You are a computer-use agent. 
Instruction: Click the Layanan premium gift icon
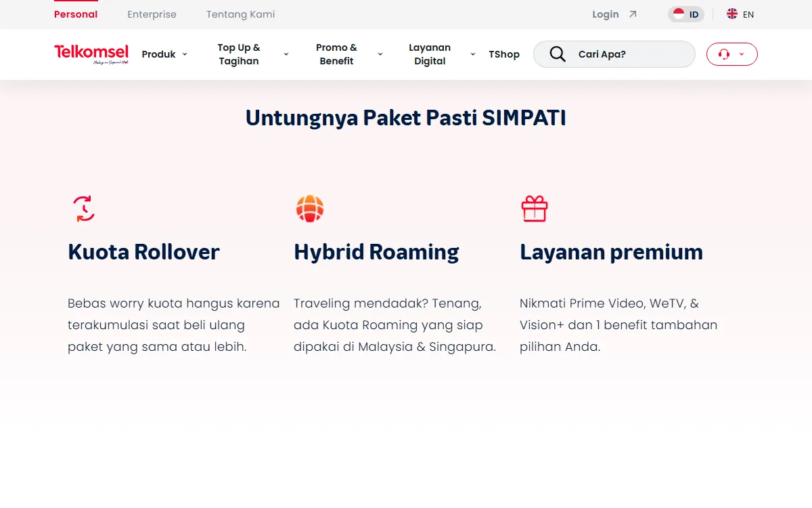pos(535,209)
